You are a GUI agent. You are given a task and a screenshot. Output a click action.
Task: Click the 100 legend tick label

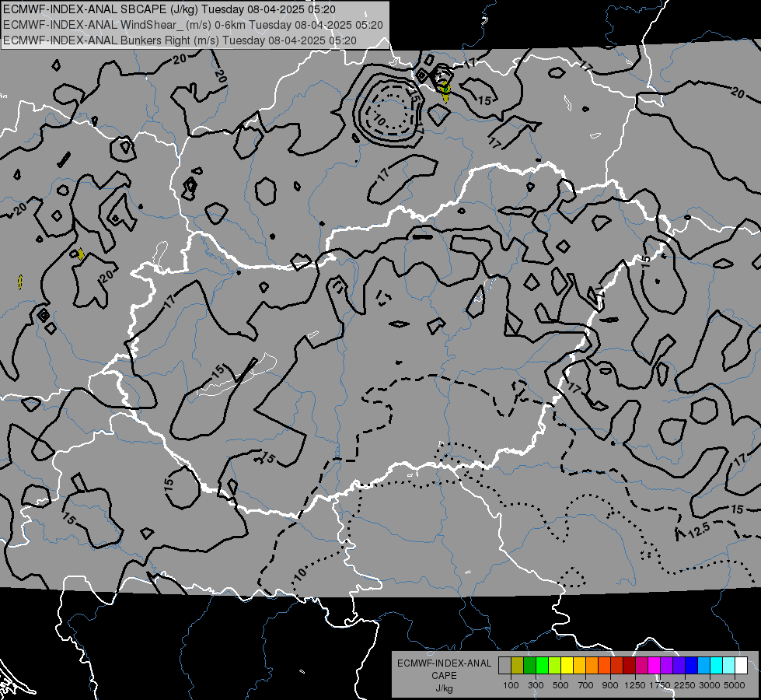[x=511, y=685]
